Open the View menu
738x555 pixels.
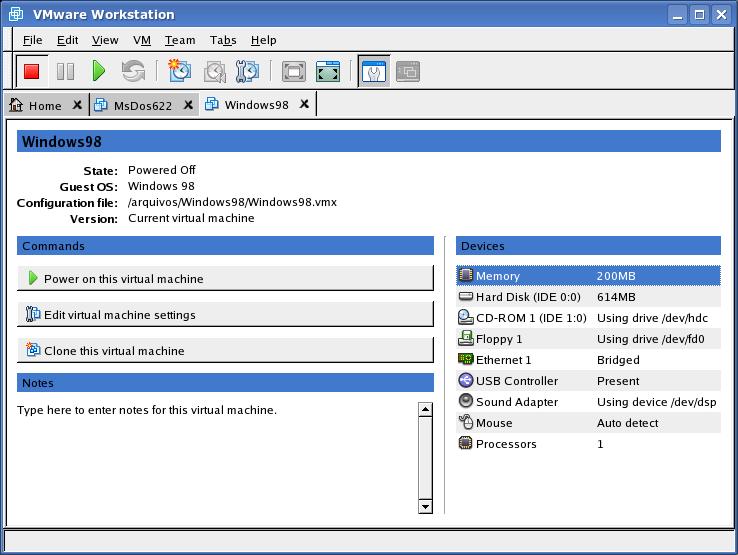[x=105, y=40]
